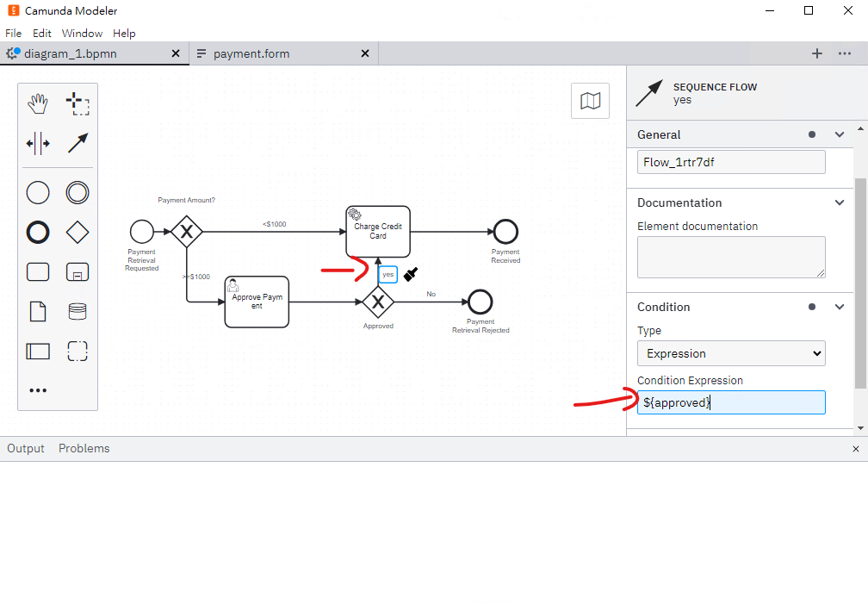This screenshot has width=868, height=604.
Task: Toggle the minimap
Action: coord(590,101)
